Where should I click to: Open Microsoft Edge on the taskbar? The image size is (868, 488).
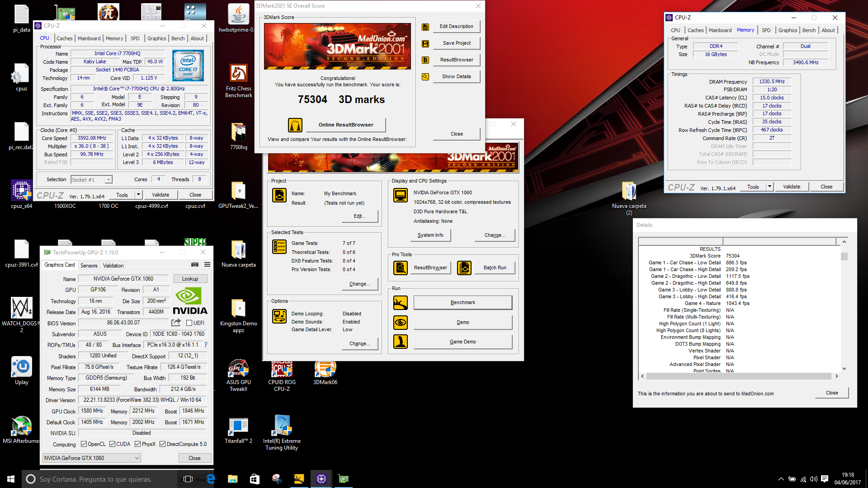click(x=211, y=479)
